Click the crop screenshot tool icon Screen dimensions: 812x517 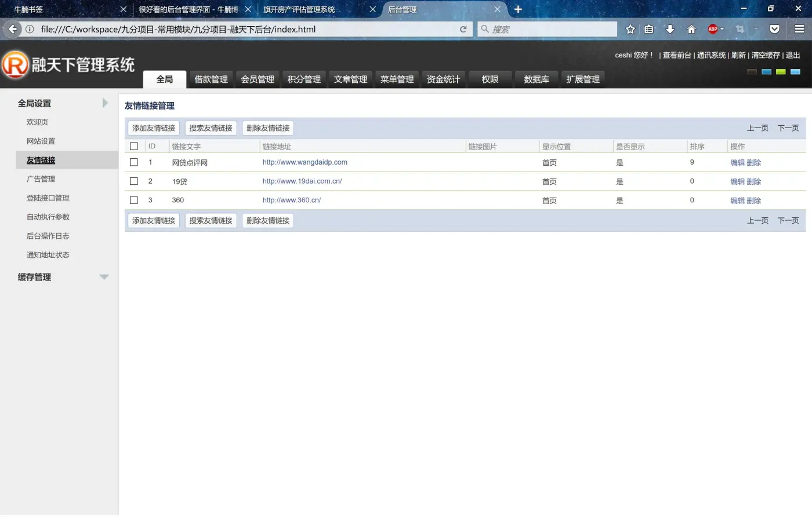pyautogui.click(x=739, y=29)
